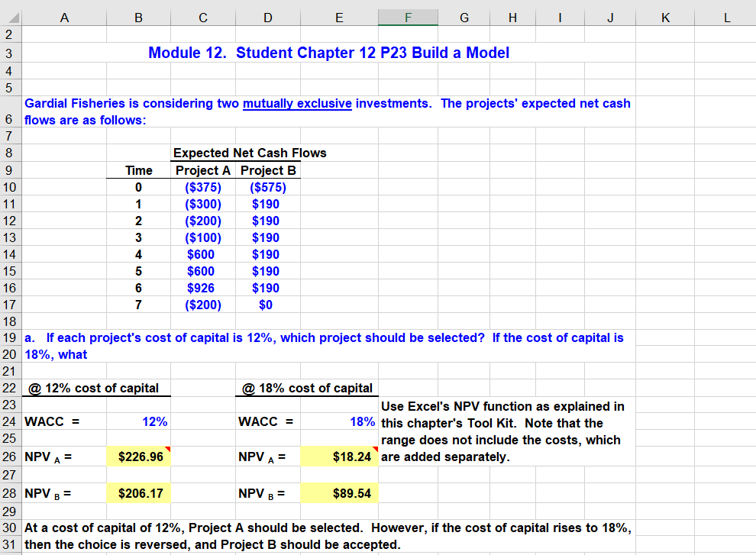
Task: Select the Project B header cell
Action: click(268, 170)
